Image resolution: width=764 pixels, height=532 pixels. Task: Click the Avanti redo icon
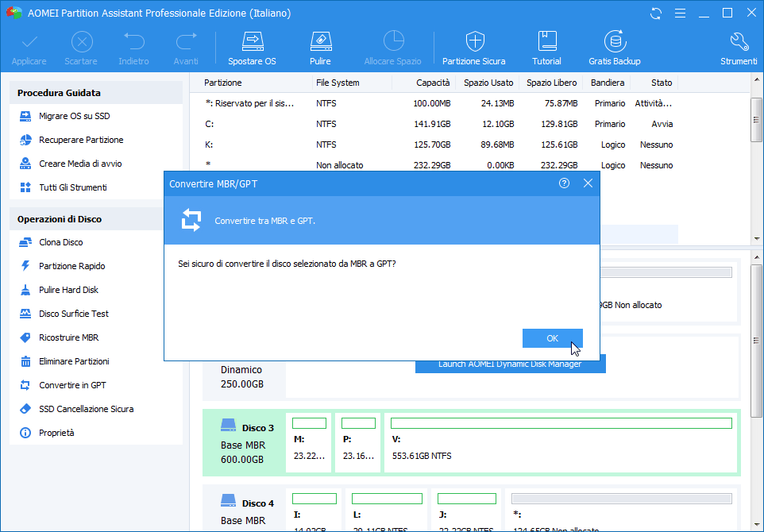(186, 48)
